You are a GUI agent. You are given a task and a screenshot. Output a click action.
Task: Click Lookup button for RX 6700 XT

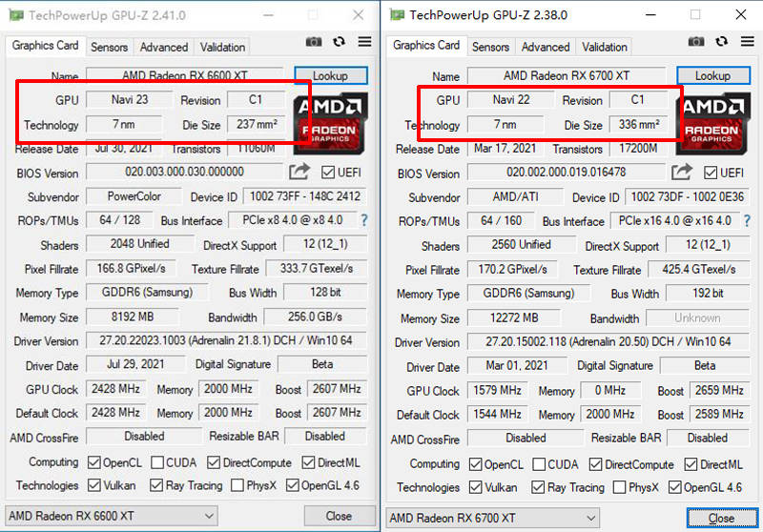click(712, 76)
